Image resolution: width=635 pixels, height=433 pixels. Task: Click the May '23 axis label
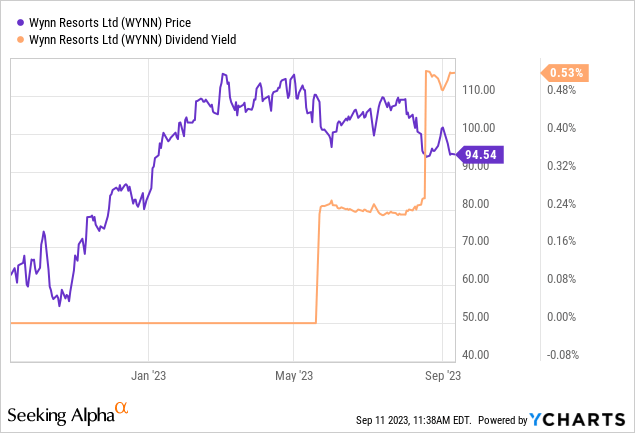coord(293,376)
